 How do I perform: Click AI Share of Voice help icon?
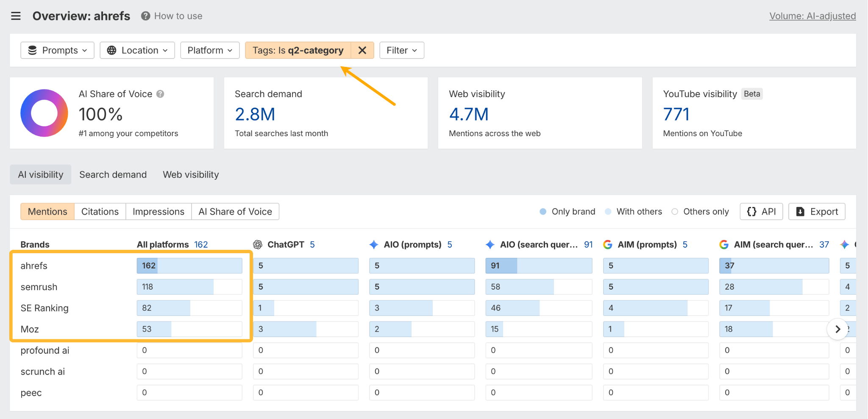[160, 94]
